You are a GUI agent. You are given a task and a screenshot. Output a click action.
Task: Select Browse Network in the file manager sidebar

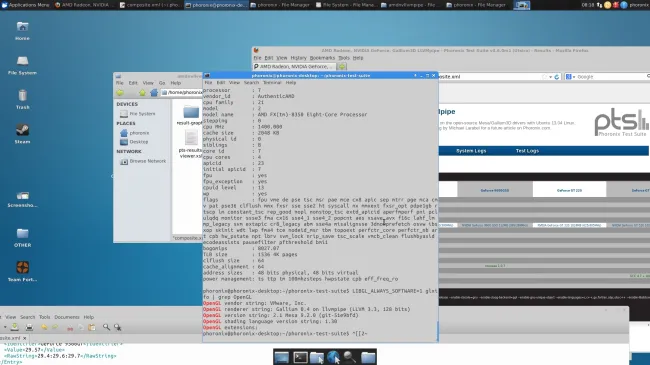[x=143, y=161]
